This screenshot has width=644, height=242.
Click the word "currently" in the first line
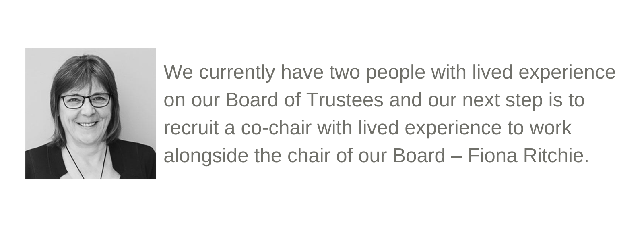point(237,73)
